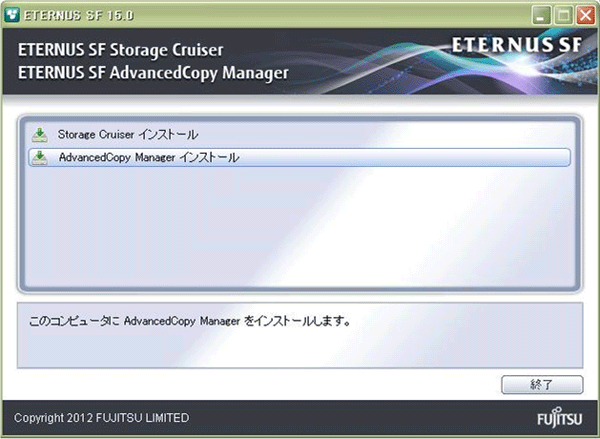Click the AdvancedCopy Manager install download icon
Screen dimensions: 600x439
coord(40,158)
